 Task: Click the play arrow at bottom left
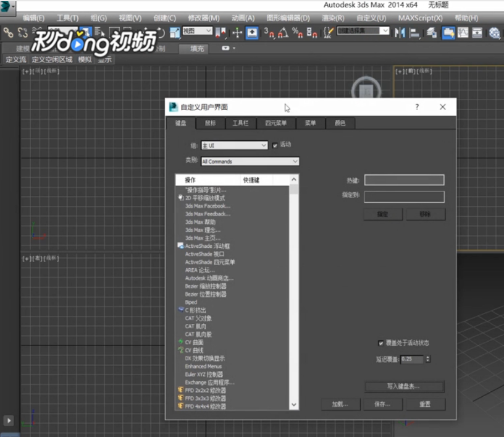[x=9, y=420]
